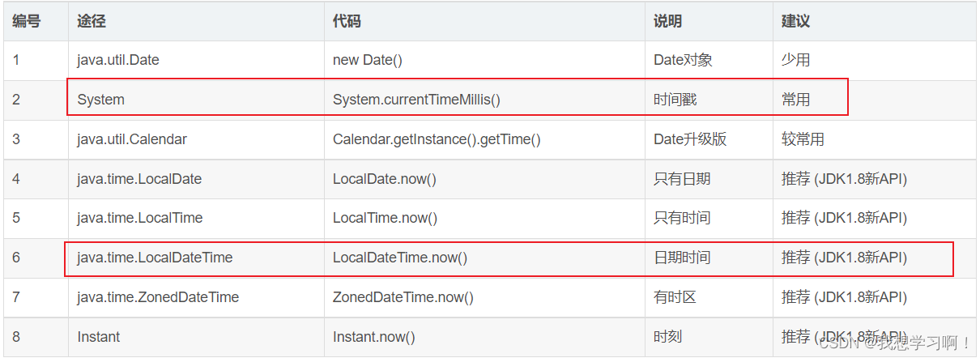Click LocalDate.now() code text

(x=385, y=179)
